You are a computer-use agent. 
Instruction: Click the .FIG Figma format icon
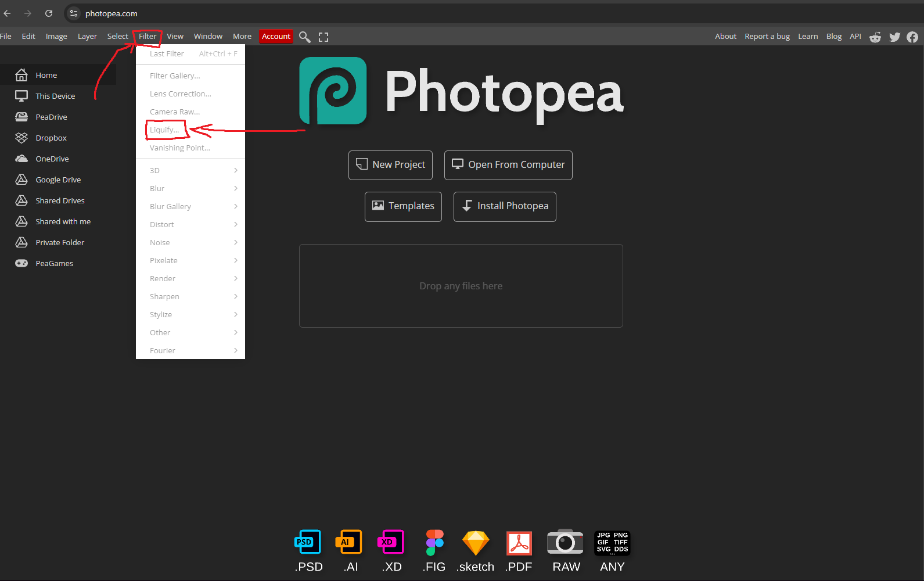point(434,542)
